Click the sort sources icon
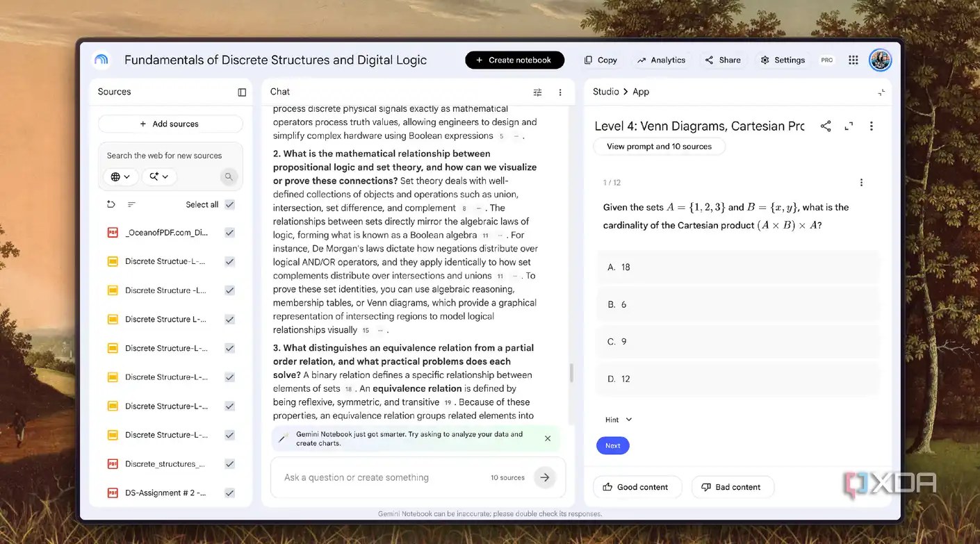Screen dimensions: 980x544 click(x=131, y=204)
